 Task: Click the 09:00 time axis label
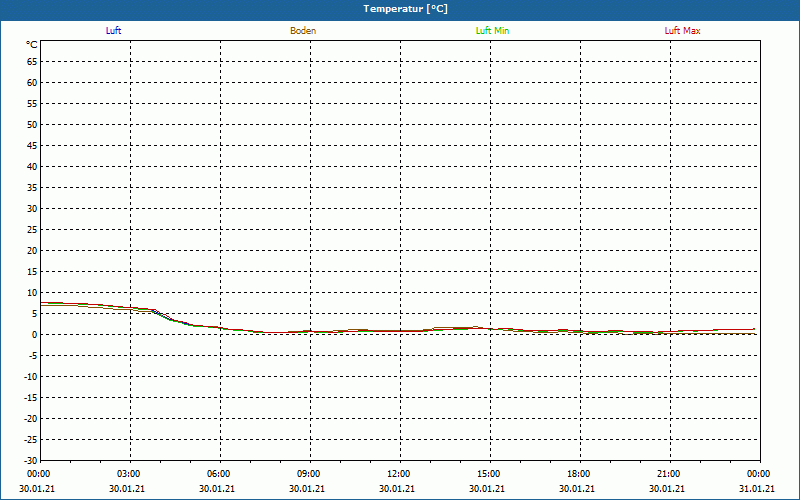click(309, 474)
